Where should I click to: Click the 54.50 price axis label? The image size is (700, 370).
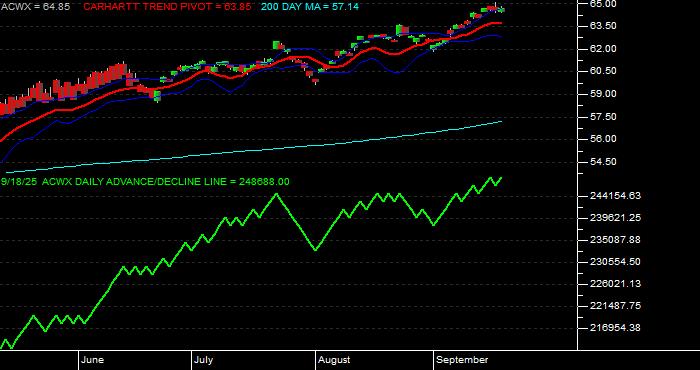click(602, 162)
